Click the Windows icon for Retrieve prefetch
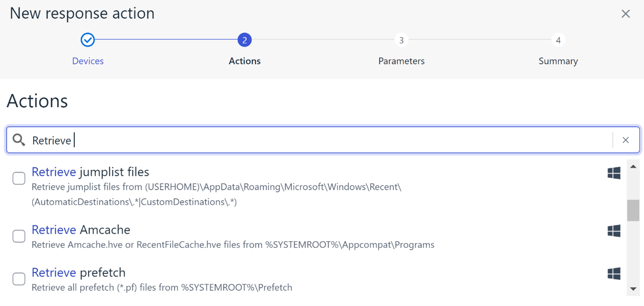Screen dimensions: 644x306 [614, 273]
